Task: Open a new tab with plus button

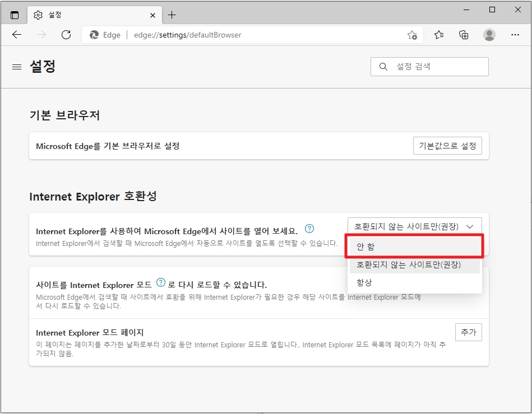Action: [172, 15]
